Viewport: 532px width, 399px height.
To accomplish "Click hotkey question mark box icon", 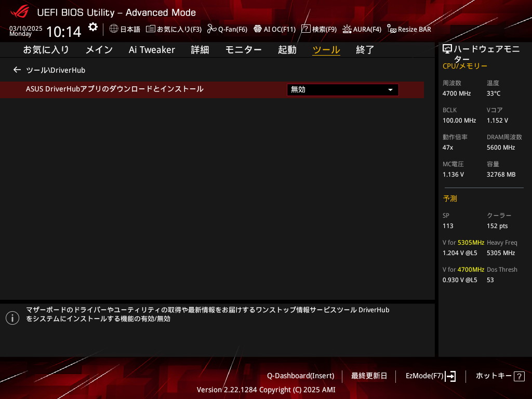I will (519, 376).
